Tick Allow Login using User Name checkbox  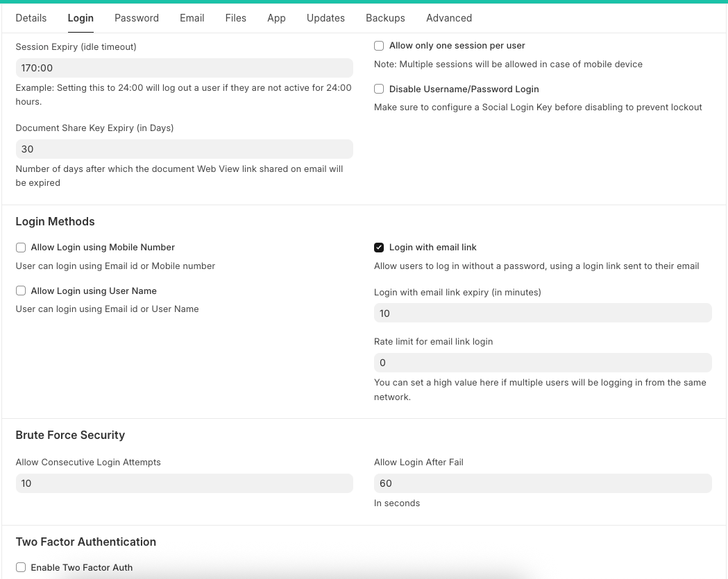pyautogui.click(x=21, y=291)
